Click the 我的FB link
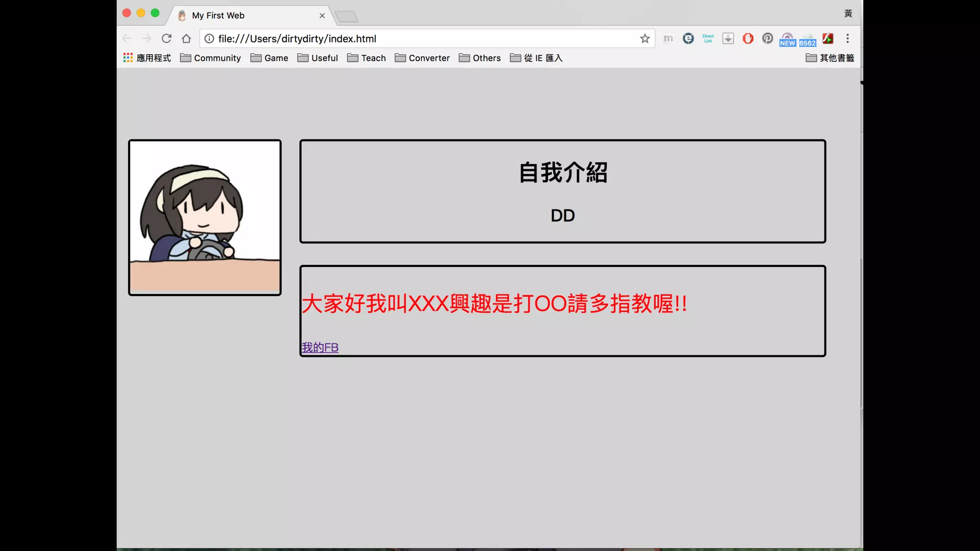Viewport: 980px width, 551px height. pos(320,347)
